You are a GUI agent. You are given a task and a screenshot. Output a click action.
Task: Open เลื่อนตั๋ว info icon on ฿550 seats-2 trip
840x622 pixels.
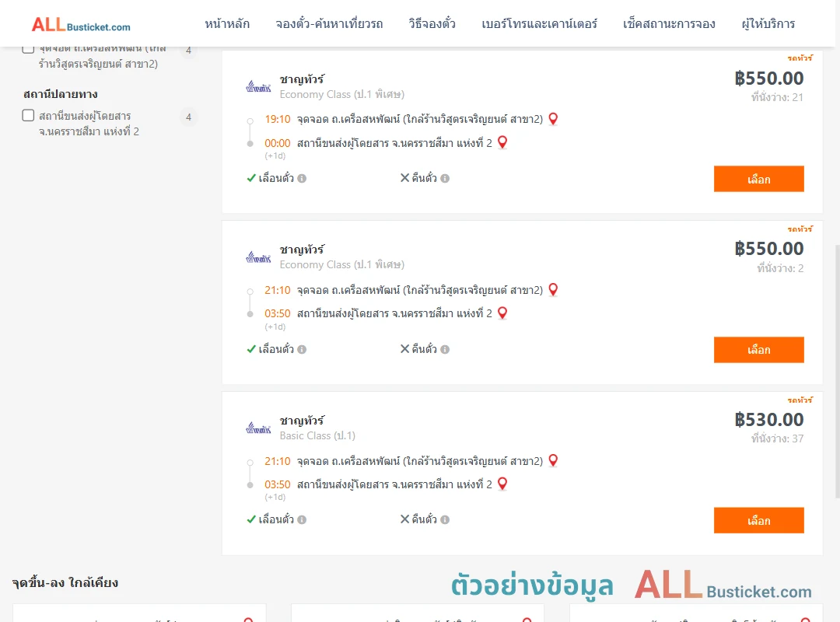302,349
